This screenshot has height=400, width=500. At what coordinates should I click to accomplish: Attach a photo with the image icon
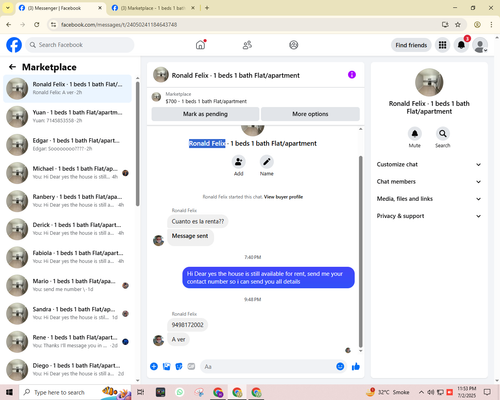(x=166, y=367)
